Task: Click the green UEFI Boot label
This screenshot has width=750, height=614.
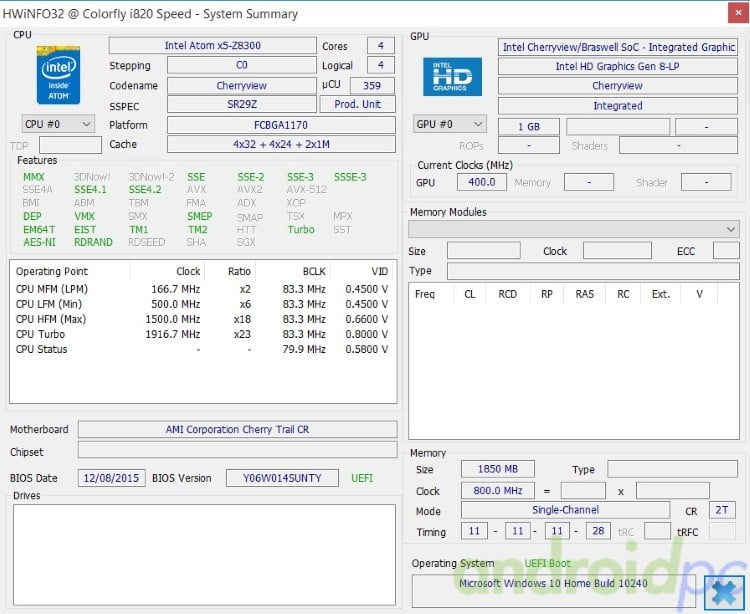Action: click(548, 563)
